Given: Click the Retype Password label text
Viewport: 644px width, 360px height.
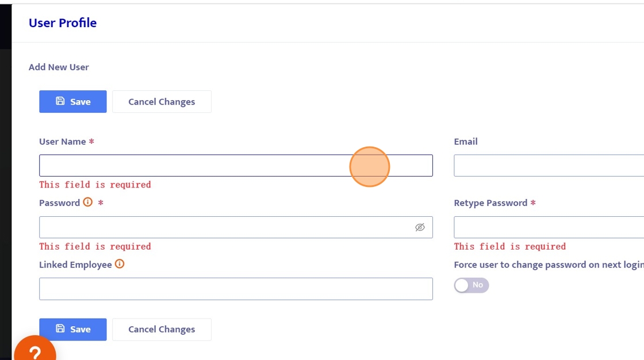Looking at the screenshot, I should pyautogui.click(x=490, y=203).
